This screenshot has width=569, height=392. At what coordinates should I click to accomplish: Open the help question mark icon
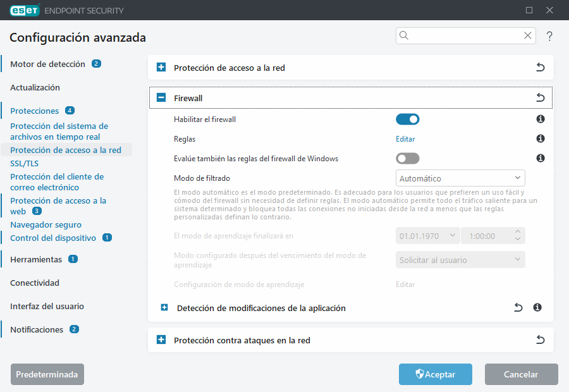click(549, 36)
